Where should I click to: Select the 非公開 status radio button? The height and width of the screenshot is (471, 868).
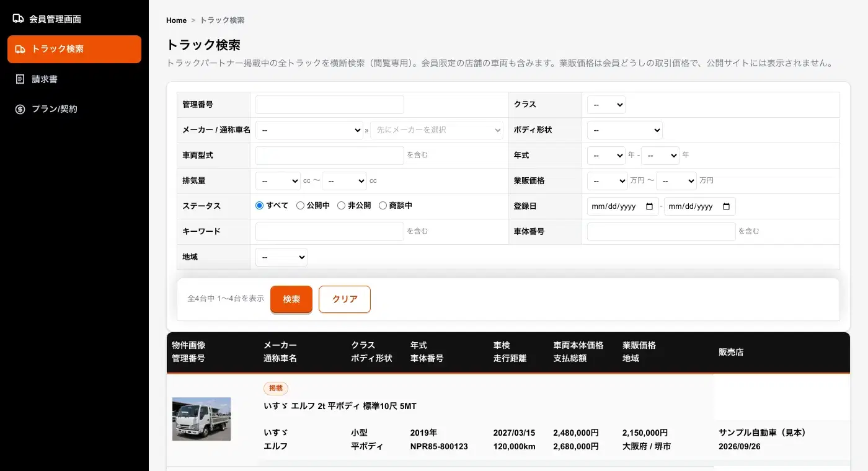341,206
